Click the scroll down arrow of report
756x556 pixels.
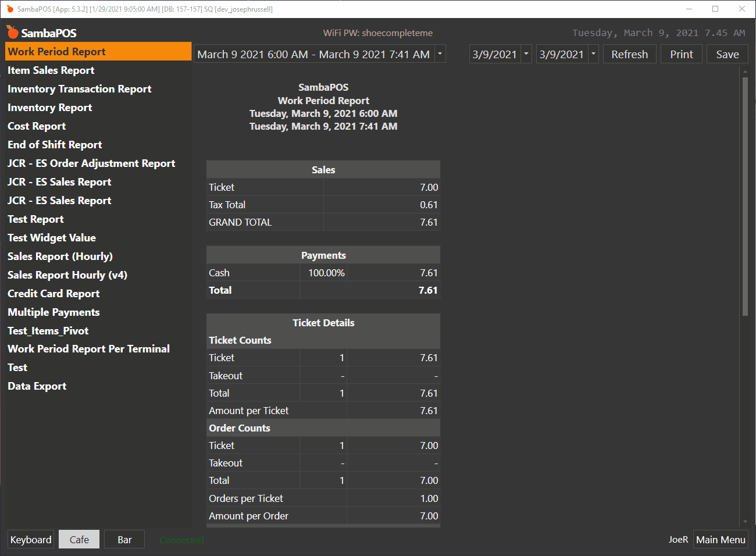pyautogui.click(x=745, y=522)
